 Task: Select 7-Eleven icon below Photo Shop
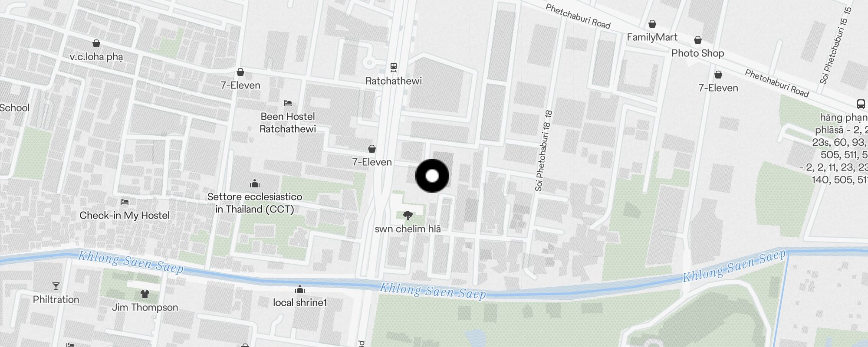click(x=718, y=75)
